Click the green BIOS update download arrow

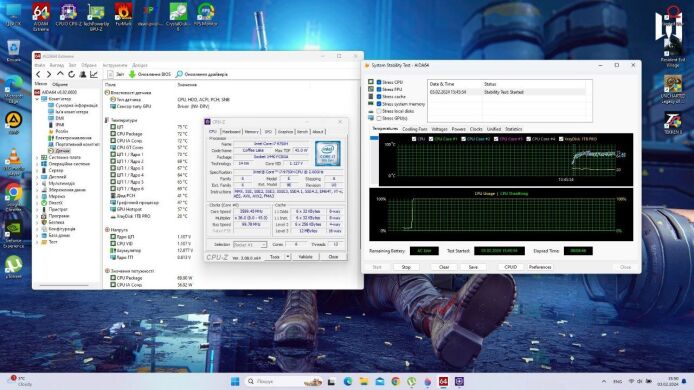pyautogui.click(x=132, y=74)
